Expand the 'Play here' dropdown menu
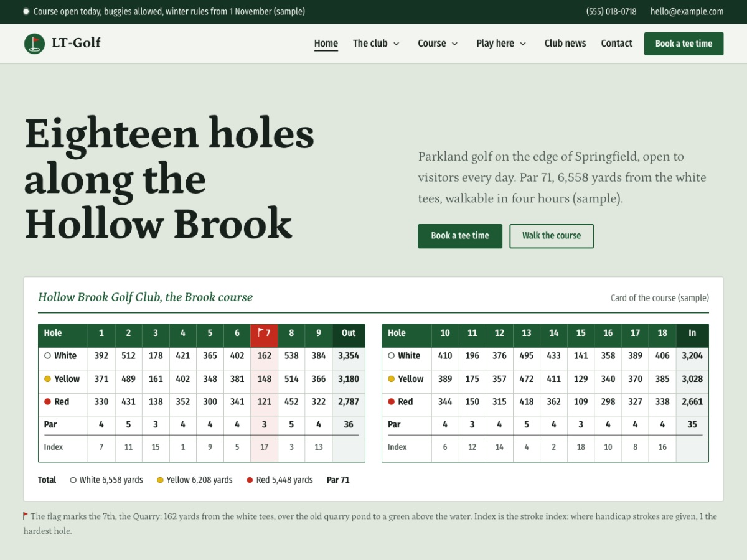This screenshot has width=747, height=560. 501,44
